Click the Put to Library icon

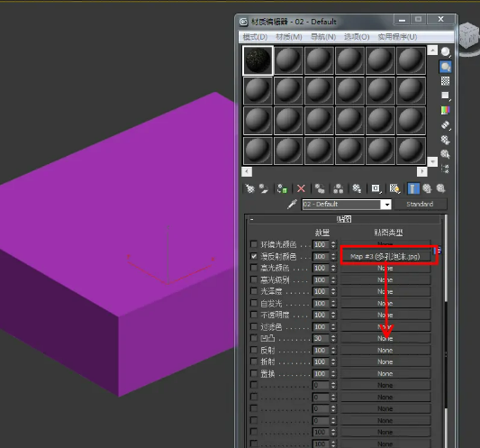point(357,188)
